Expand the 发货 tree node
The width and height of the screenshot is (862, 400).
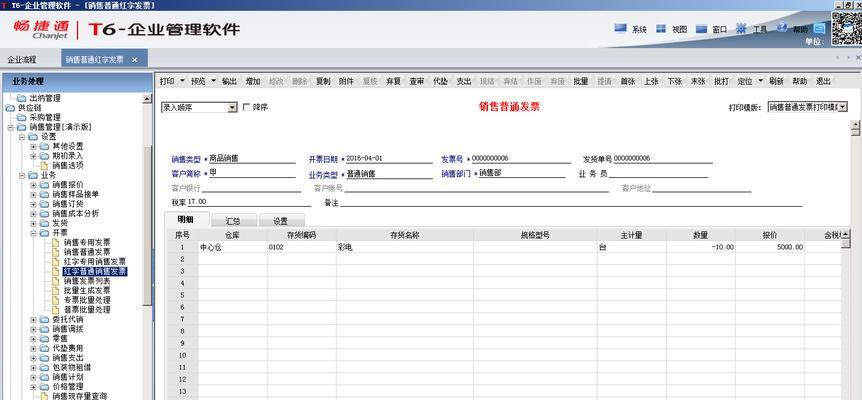(33, 224)
